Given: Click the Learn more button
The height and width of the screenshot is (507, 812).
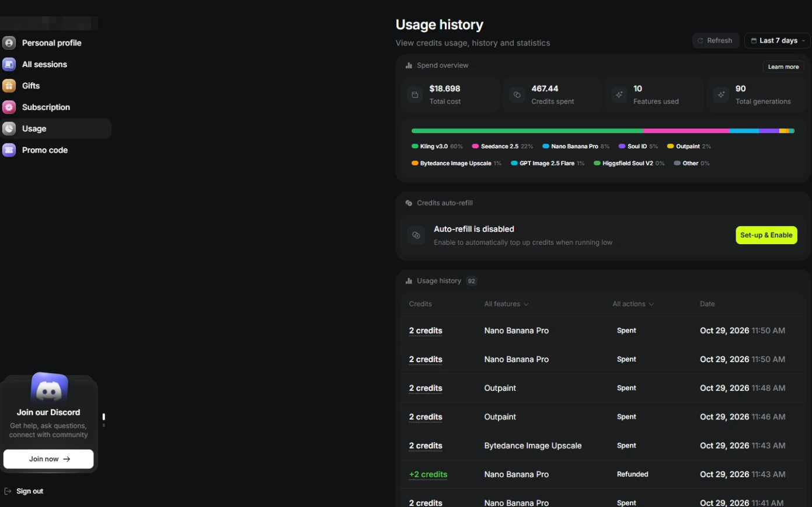Looking at the screenshot, I should [783, 67].
